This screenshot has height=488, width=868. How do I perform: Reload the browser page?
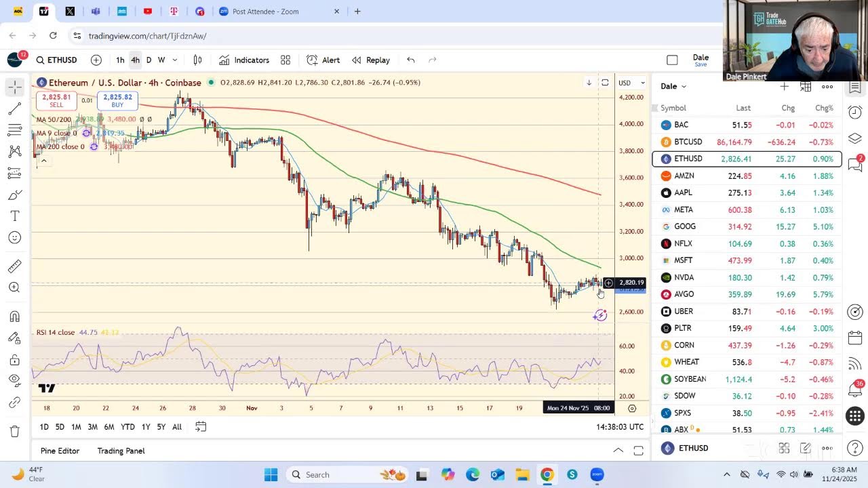pos(54,36)
